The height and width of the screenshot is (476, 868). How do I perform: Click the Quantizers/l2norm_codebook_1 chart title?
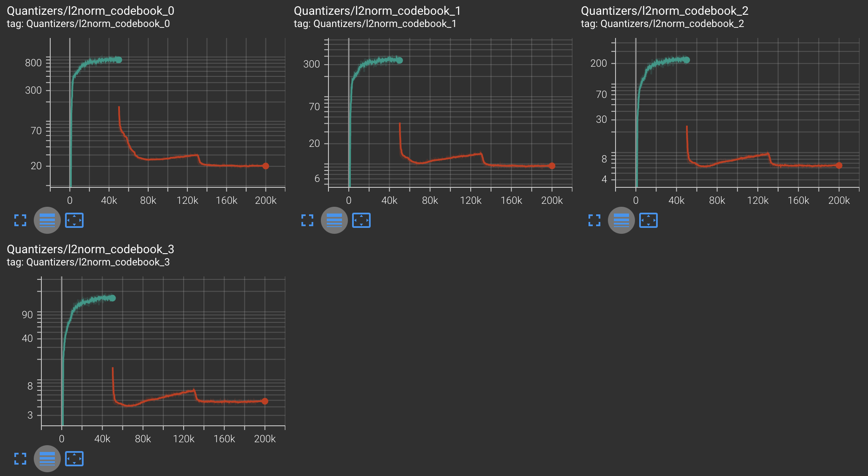377,11
